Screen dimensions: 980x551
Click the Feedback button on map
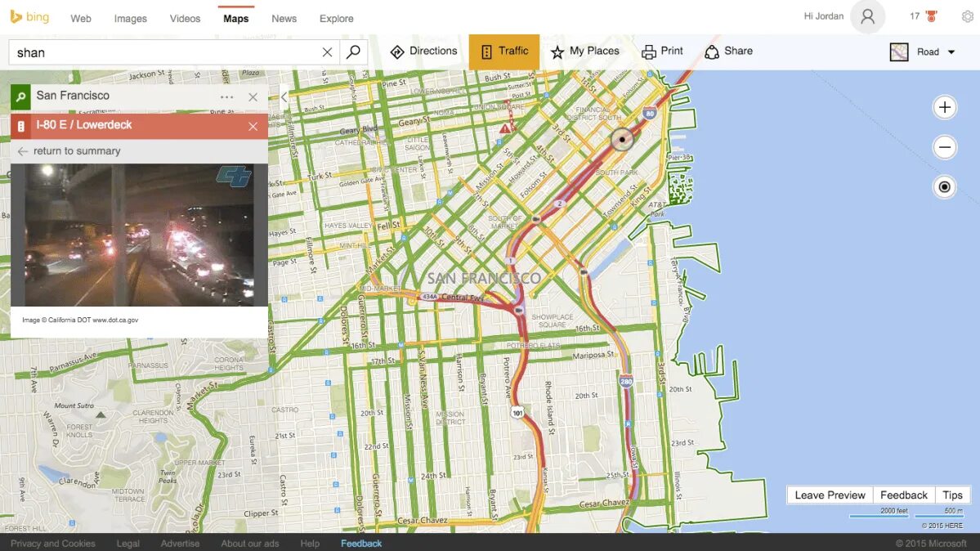[904, 495]
